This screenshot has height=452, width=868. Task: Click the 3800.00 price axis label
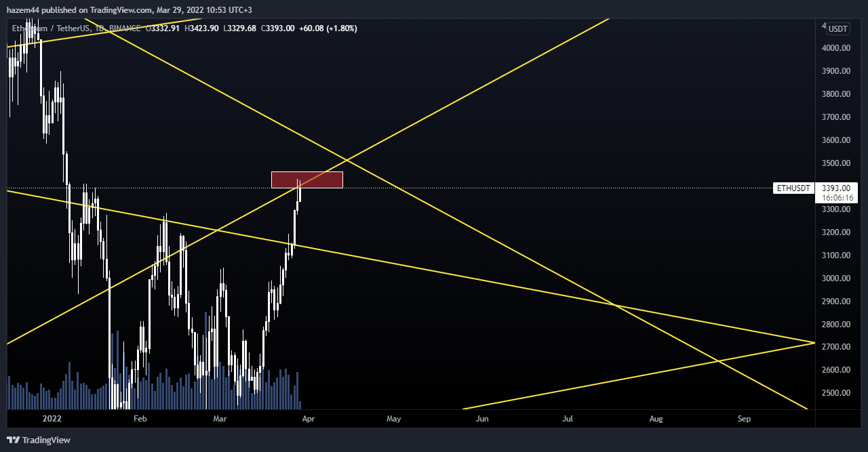coord(836,94)
